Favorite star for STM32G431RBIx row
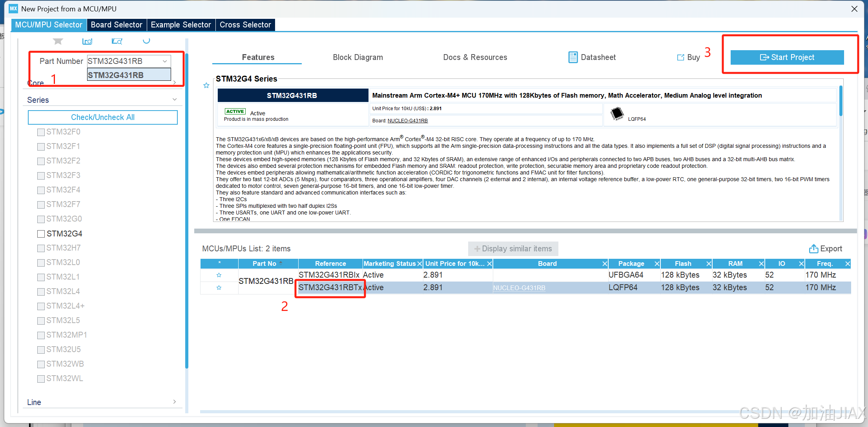The image size is (868, 427). [219, 275]
